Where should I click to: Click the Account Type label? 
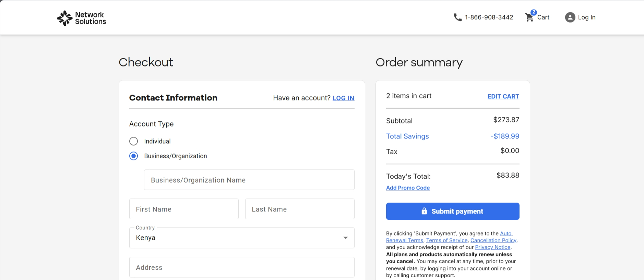(x=151, y=124)
